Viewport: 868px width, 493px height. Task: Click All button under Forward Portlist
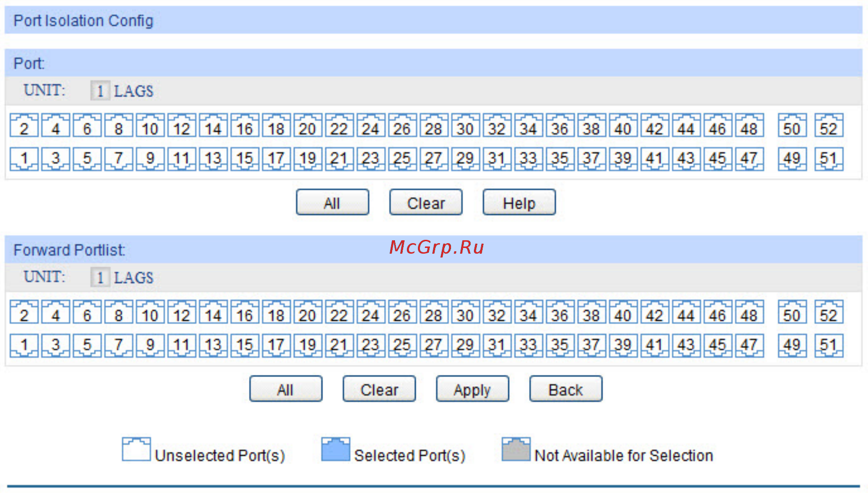tap(285, 389)
